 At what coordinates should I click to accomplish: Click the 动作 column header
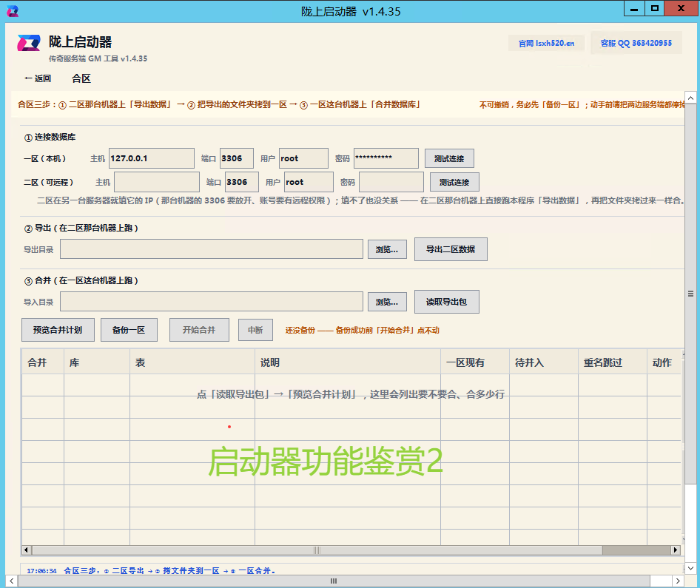[664, 362]
